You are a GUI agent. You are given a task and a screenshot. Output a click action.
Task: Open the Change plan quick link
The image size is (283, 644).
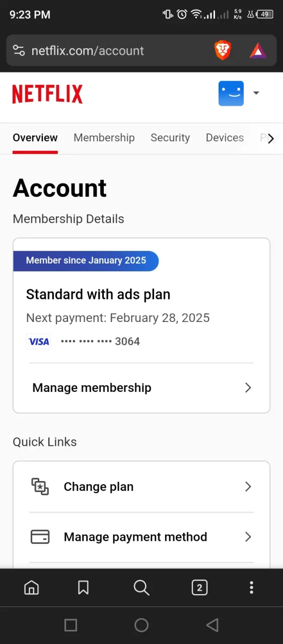141,487
